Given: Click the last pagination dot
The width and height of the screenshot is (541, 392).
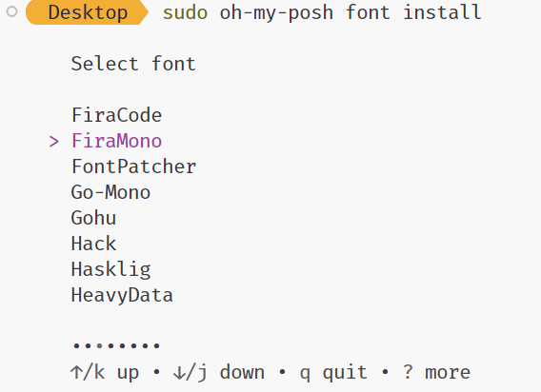Looking at the screenshot, I should 156,345.
